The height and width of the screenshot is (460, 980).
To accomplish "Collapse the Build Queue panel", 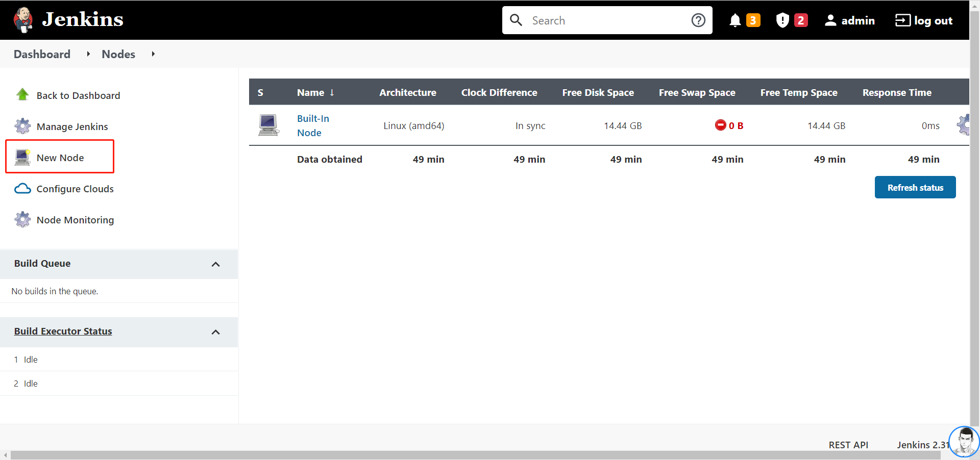I will (215, 264).
